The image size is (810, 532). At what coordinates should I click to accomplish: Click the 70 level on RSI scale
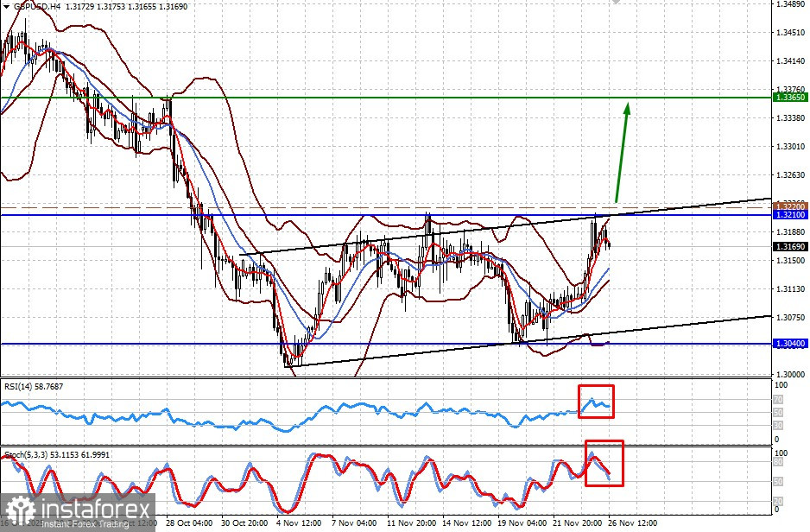click(778, 399)
